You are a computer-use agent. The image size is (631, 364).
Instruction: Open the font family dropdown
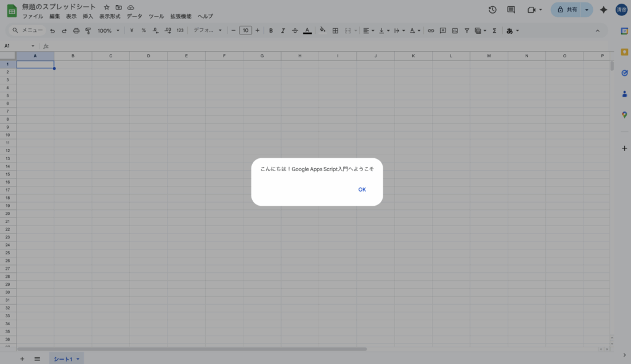[208, 31]
